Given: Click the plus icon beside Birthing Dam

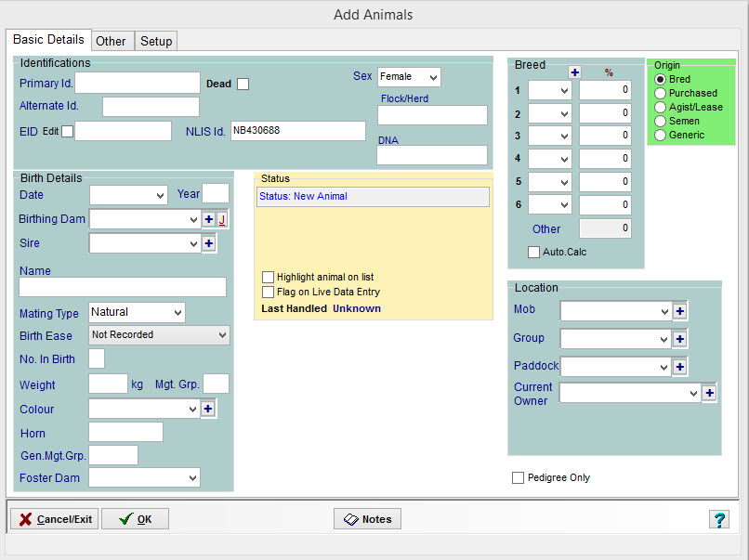Looking at the screenshot, I should click(x=209, y=219).
